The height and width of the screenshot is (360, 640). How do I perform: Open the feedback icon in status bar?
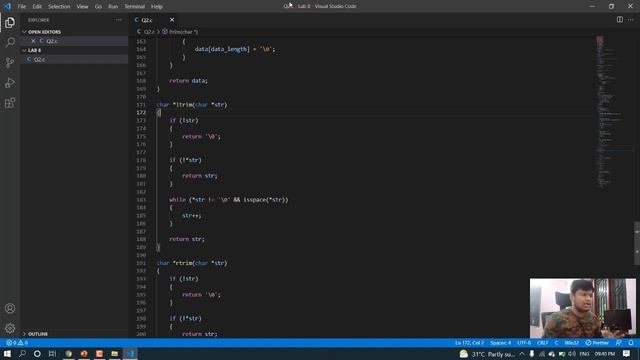pyautogui.click(x=619, y=343)
